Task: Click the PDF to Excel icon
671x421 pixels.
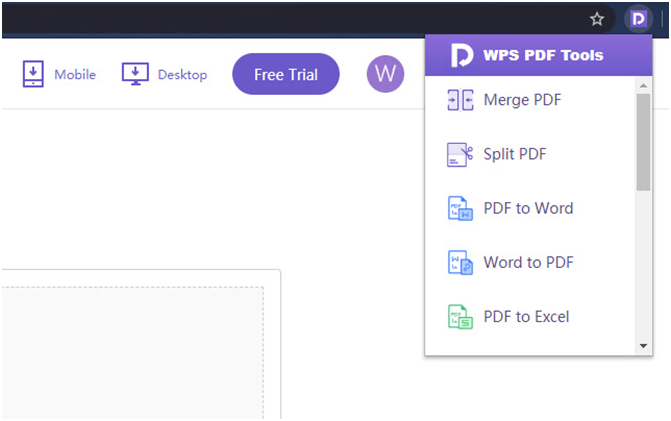Action: pos(460,317)
